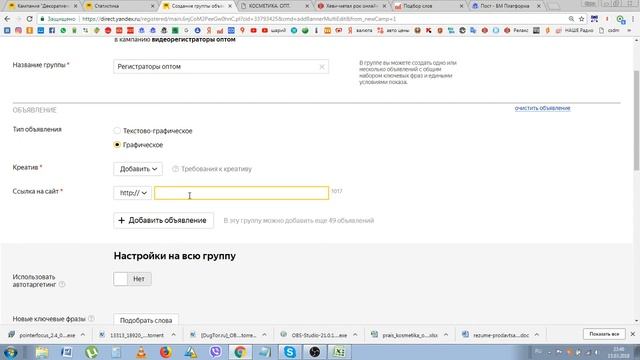Open the pointerfocus exe download item
Viewport: 640px width, 360px height.
(42, 335)
